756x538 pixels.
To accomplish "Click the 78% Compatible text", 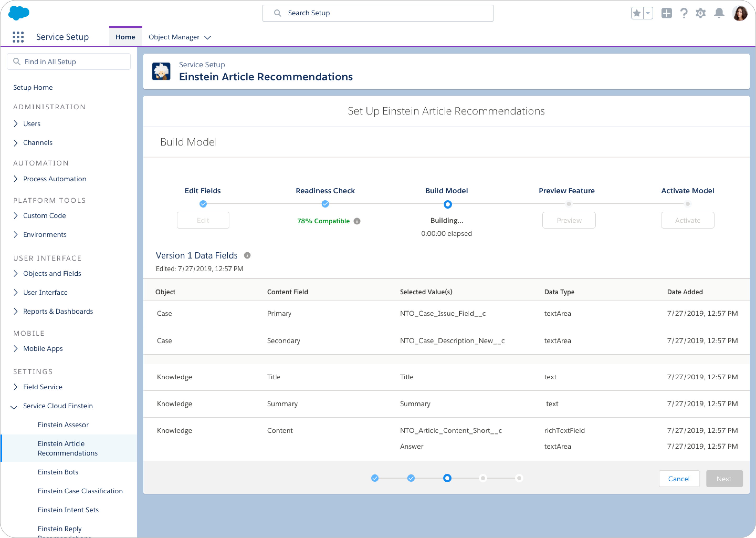I will click(323, 221).
